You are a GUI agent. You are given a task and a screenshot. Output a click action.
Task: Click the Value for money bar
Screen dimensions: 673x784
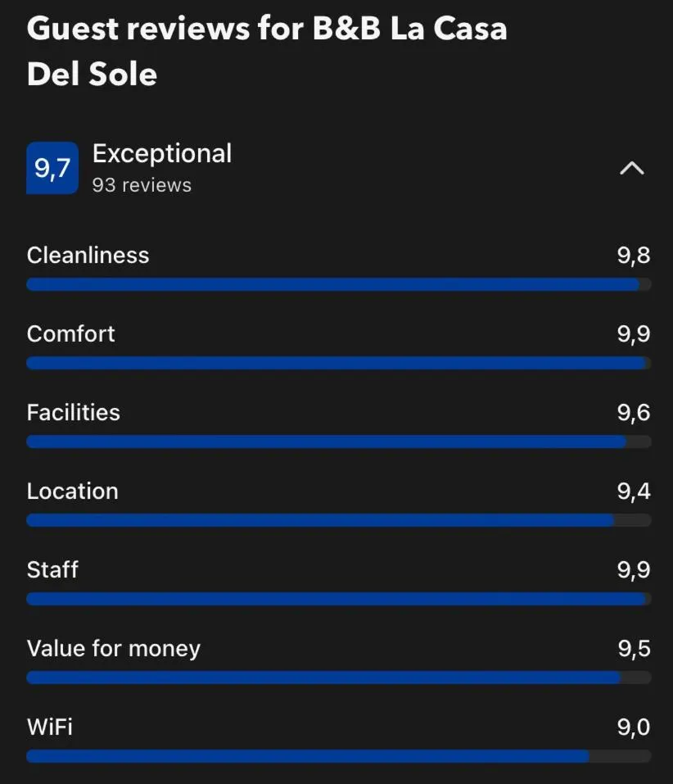(x=338, y=678)
